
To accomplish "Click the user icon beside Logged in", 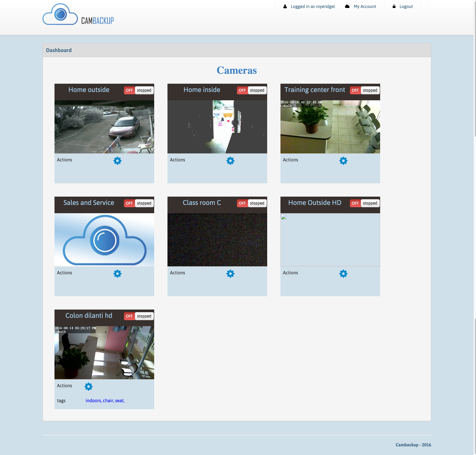I will click(285, 6).
